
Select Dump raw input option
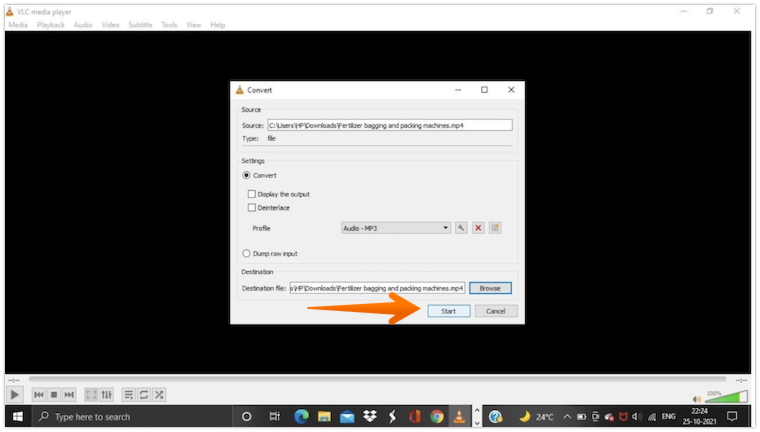(247, 254)
